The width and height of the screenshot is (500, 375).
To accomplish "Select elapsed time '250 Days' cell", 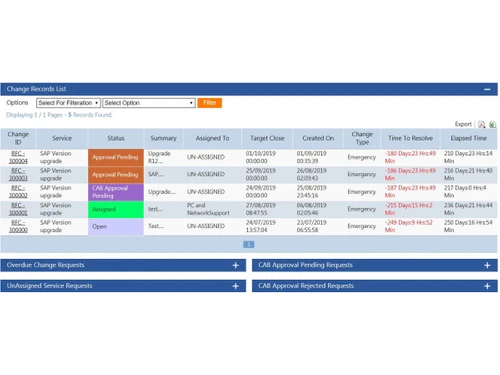I will pyautogui.click(x=468, y=226).
